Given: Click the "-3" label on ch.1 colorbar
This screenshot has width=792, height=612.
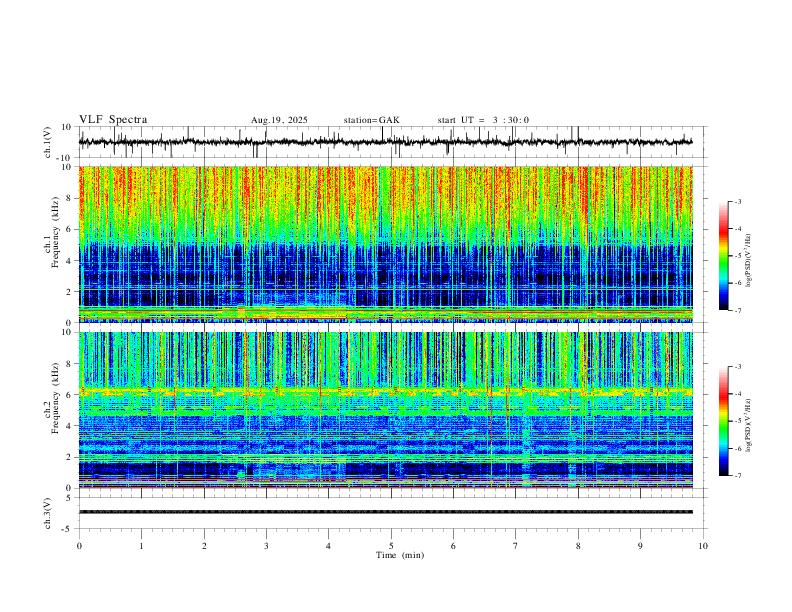Looking at the screenshot, I should (x=737, y=202).
